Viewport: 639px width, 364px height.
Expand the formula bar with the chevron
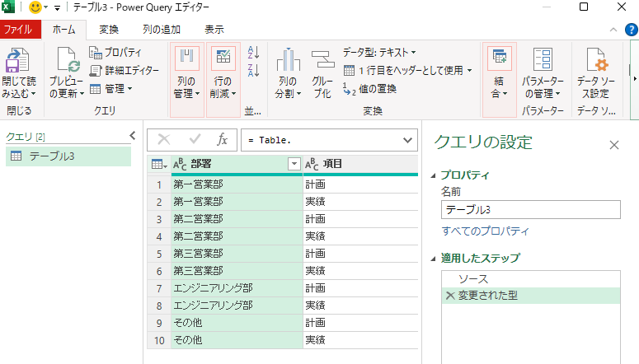408,140
